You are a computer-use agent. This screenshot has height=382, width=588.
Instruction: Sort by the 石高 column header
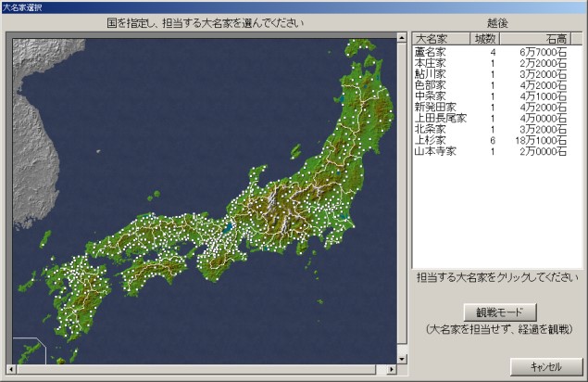(535, 39)
